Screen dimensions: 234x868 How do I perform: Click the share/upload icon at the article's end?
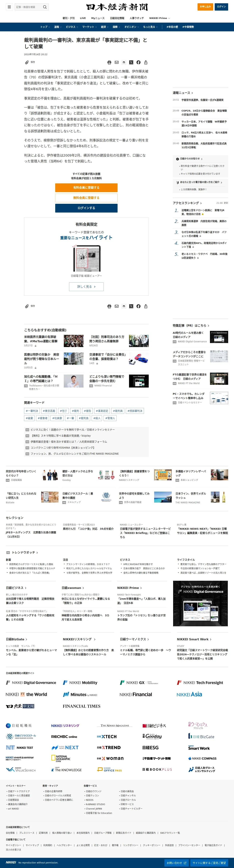[x=146, y=306]
